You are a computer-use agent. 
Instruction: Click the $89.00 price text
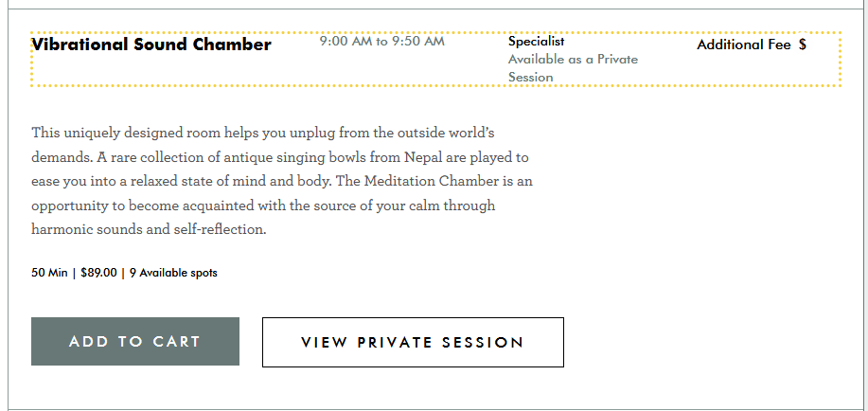pyautogui.click(x=98, y=273)
